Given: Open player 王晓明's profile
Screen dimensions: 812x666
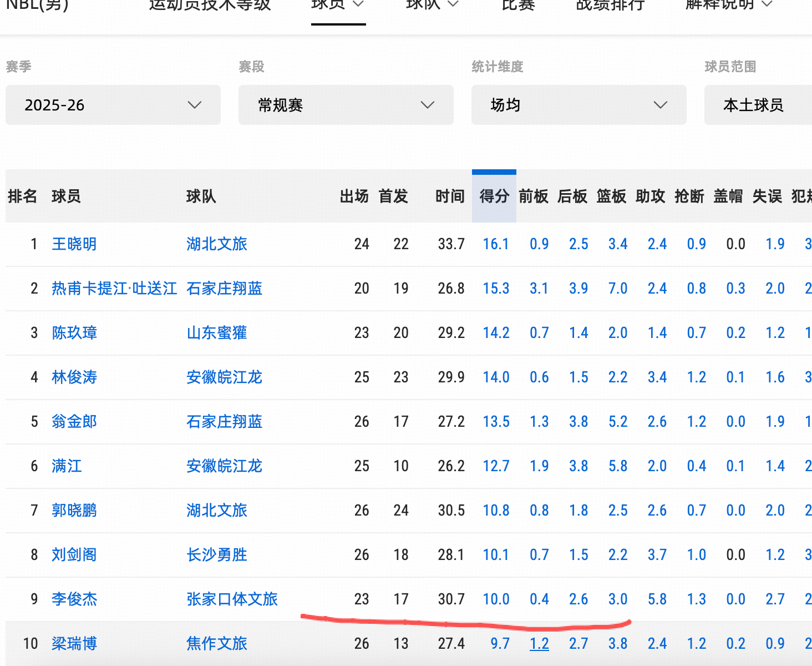Looking at the screenshot, I should 74,244.
